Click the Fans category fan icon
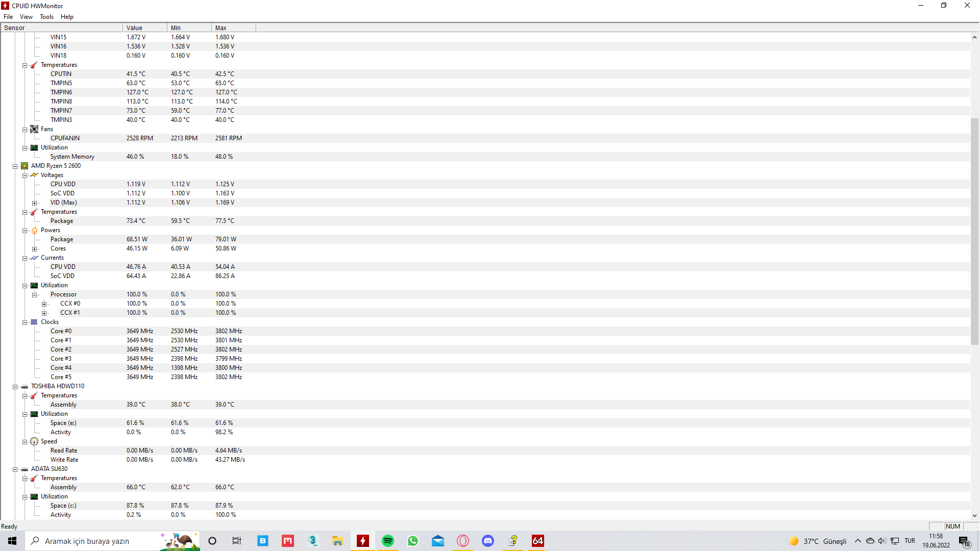This screenshot has width=980, height=551. point(34,129)
